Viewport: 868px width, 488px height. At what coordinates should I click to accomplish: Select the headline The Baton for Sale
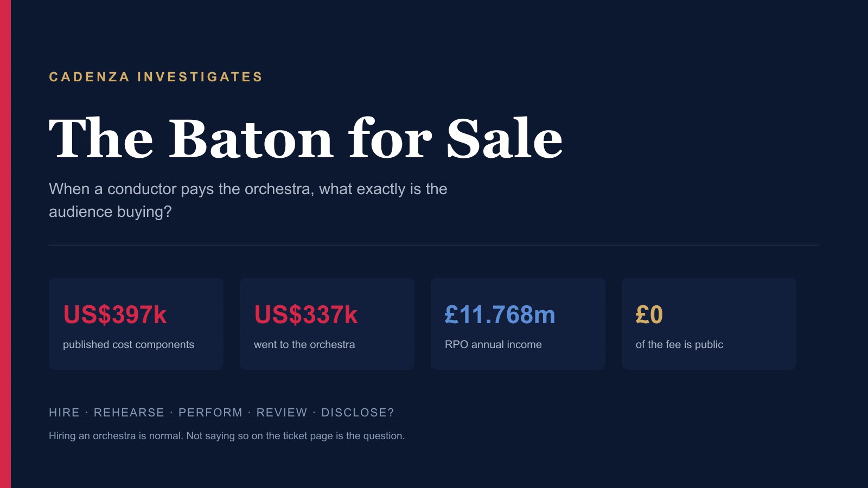[306, 139]
